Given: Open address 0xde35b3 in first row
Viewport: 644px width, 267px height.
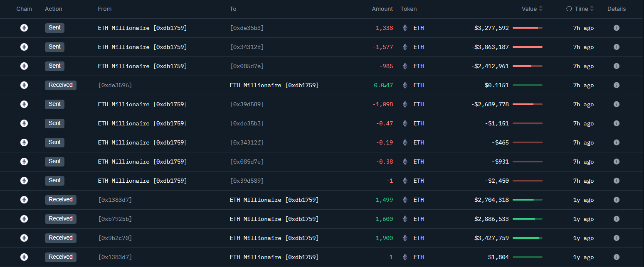Looking at the screenshot, I should pos(247,28).
